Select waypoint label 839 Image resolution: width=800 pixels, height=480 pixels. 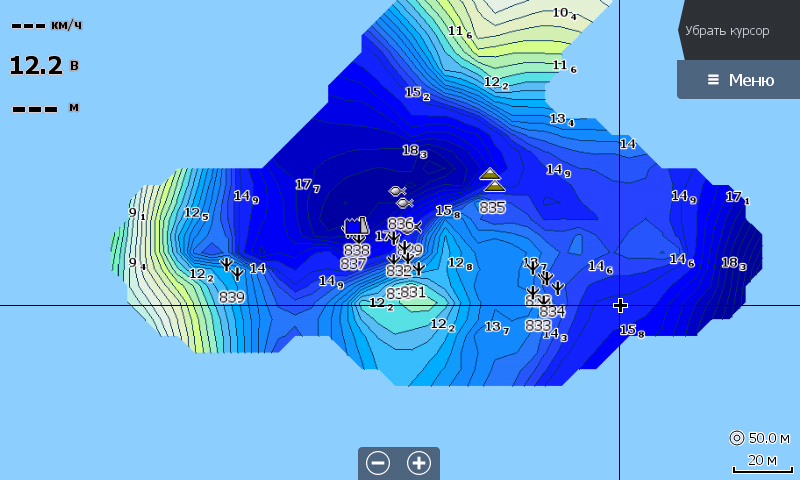232,297
